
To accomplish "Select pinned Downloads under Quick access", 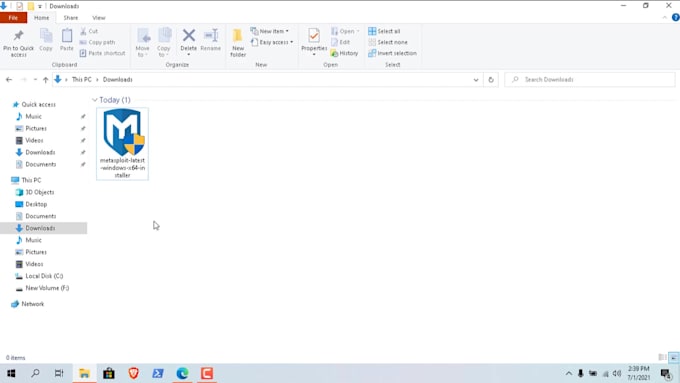I will [x=40, y=153].
